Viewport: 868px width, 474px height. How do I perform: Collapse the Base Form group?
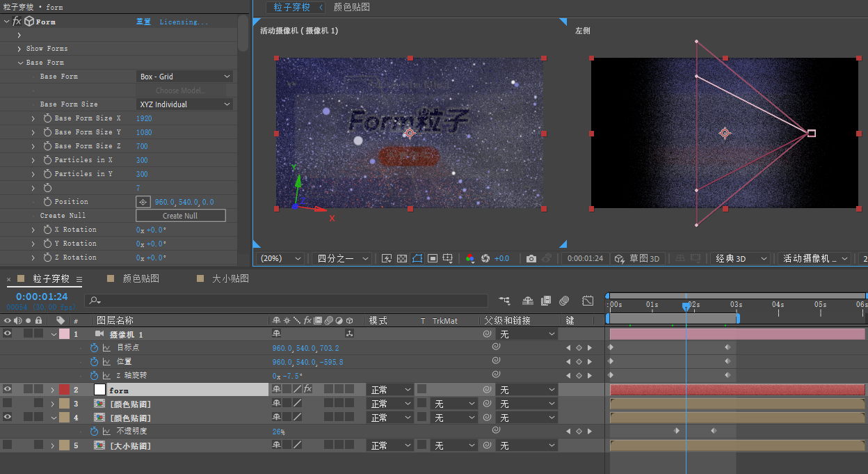click(x=19, y=63)
